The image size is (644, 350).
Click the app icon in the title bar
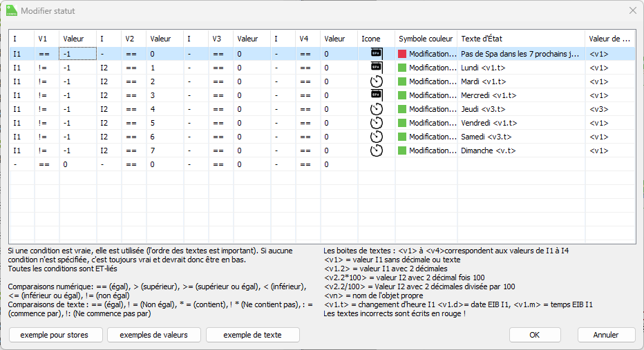pyautogui.click(x=12, y=10)
